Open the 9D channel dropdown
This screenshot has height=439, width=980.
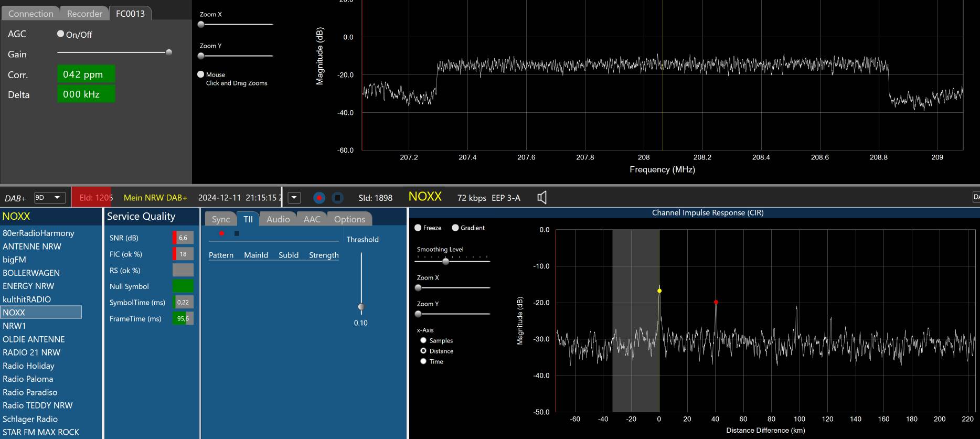50,198
